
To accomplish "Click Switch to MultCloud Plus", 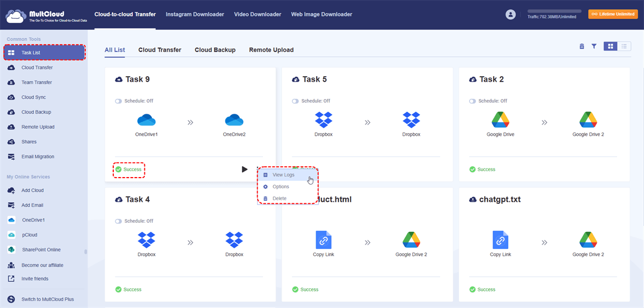I will pyautogui.click(x=47, y=299).
